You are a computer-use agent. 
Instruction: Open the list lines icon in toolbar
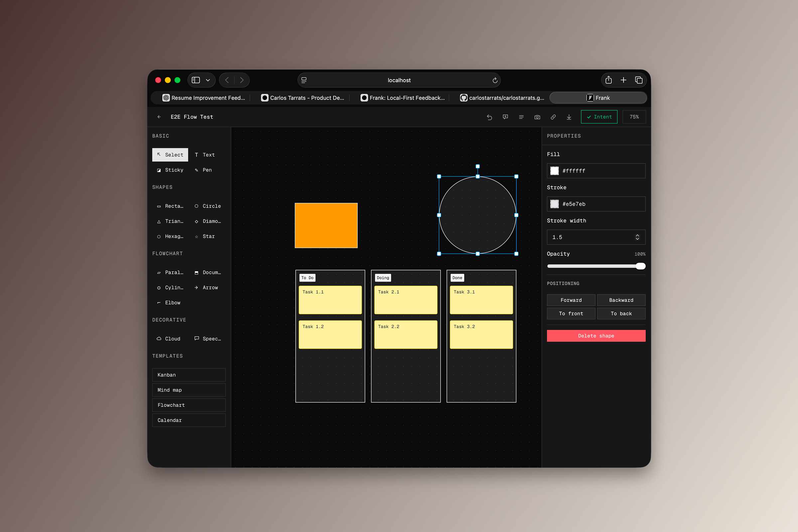click(x=521, y=117)
